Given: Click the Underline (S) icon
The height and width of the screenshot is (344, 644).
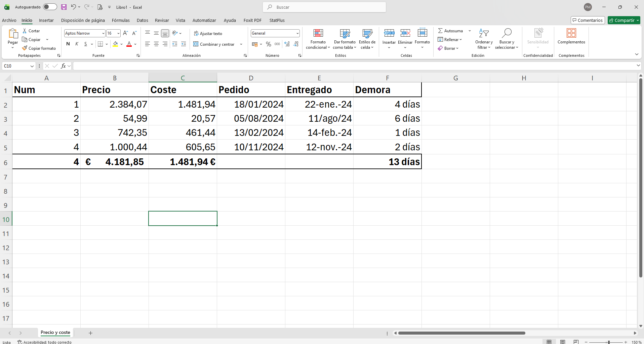Looking at the screenshot, I should [x=86, y=44].
